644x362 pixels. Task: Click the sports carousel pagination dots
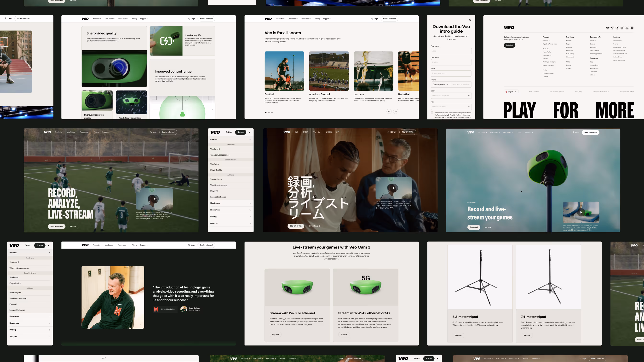[x=269, y=113]
